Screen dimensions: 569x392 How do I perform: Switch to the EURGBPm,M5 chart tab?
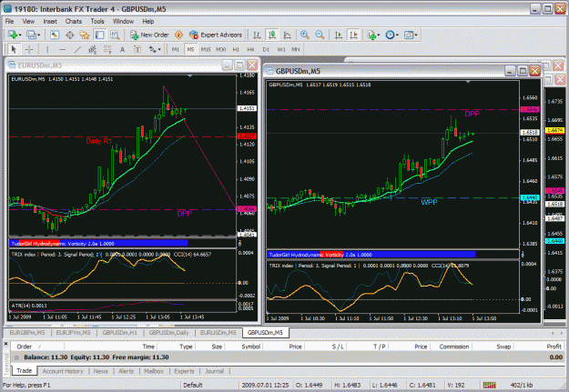point(27,333)
